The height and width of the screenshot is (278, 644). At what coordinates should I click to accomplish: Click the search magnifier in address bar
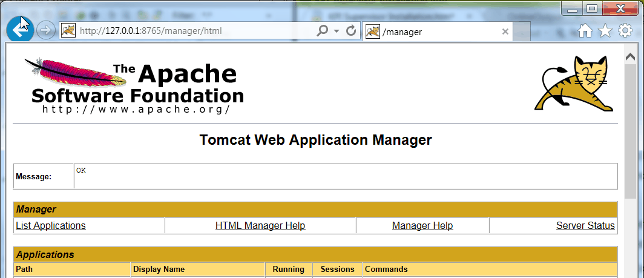point(323,30)
